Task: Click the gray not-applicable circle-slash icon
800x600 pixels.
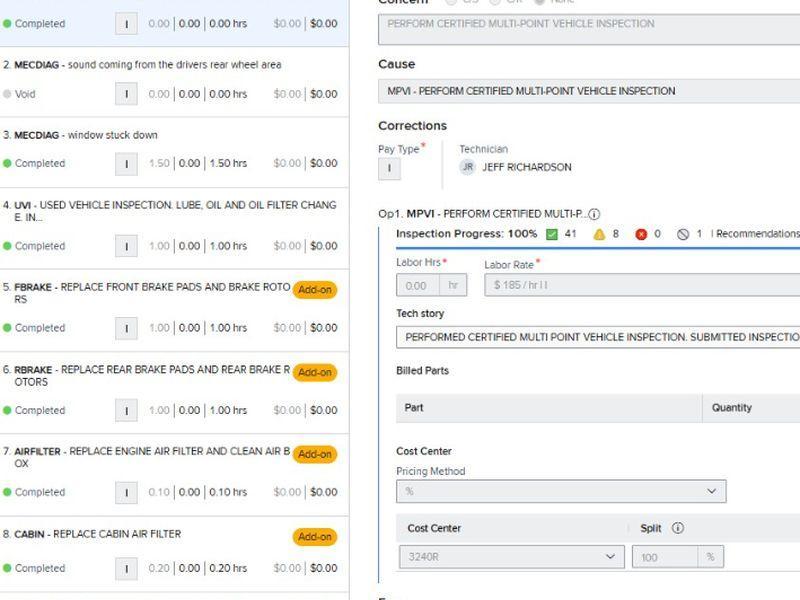Action: [x=683, y=234]
